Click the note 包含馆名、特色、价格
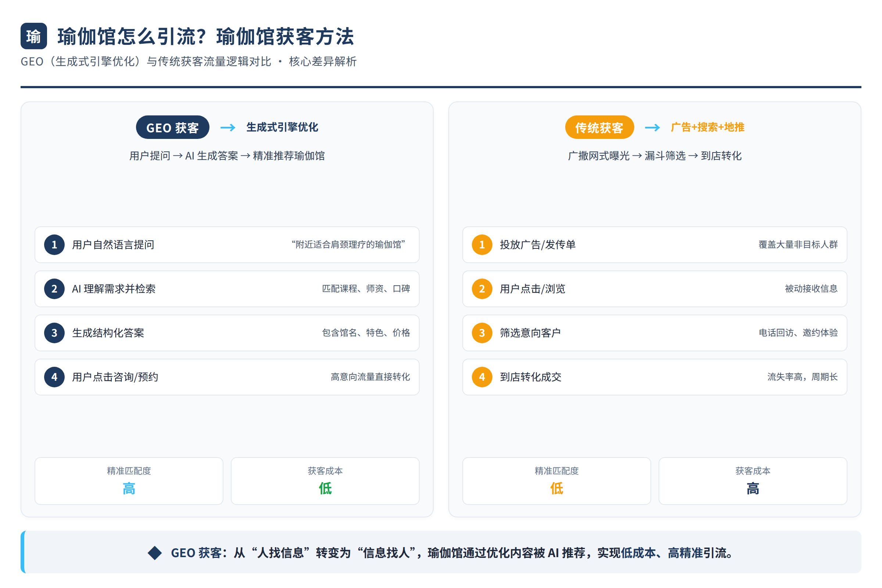 tap(366, 333)
